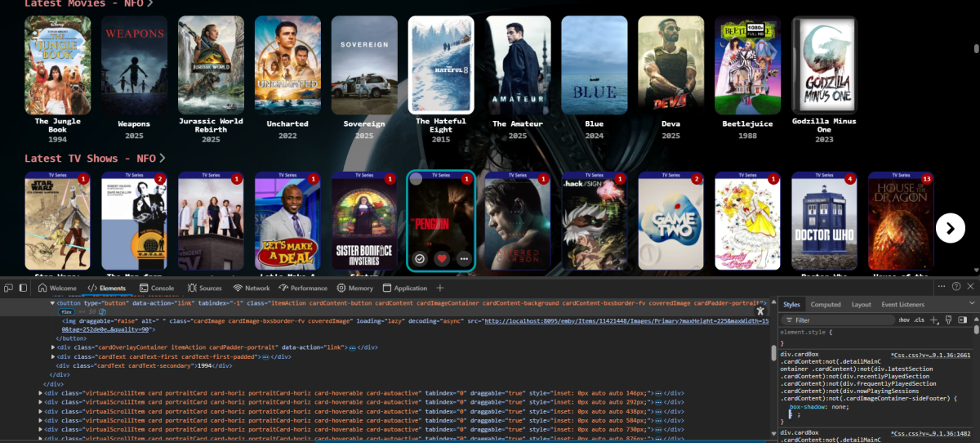The height and width of the screenshot is (443, 980).
Task: Switch to the Performance DevTools tab
Action: (x=303, y=288)
